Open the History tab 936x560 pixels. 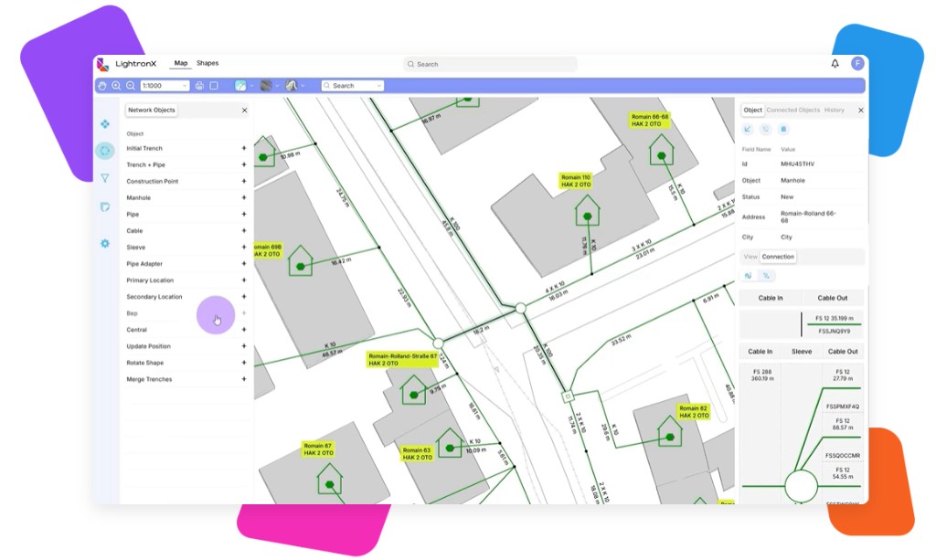point(834,111)
